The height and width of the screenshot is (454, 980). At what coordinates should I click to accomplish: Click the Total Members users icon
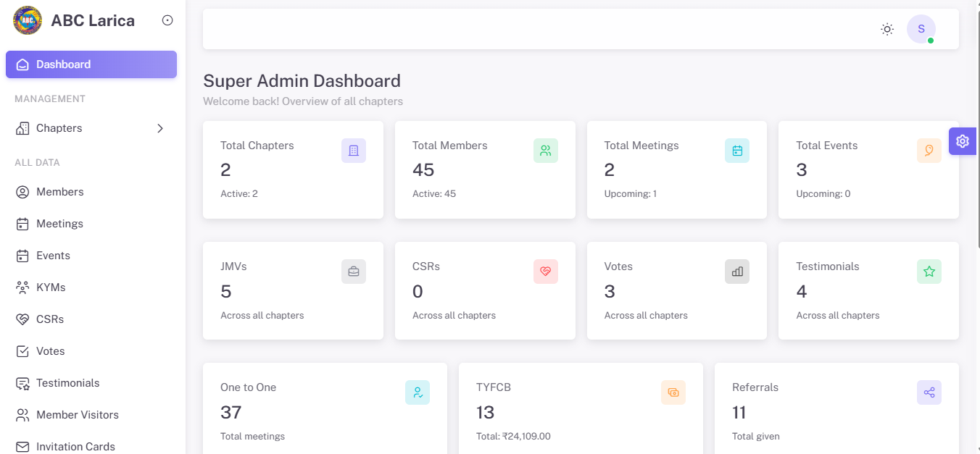[546, 151]
